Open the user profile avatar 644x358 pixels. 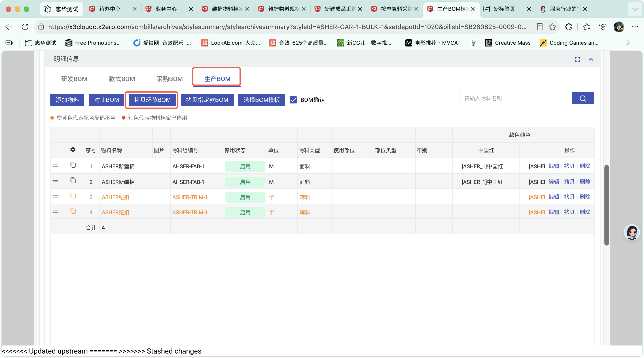pyautogui.click(x=619, y=27)
